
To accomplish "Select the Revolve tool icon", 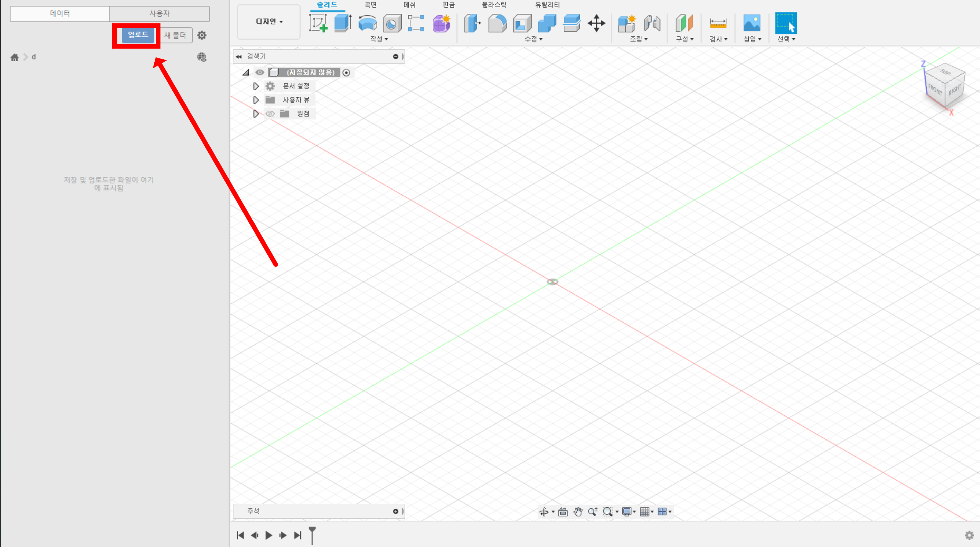I will (x=368, y=23).
